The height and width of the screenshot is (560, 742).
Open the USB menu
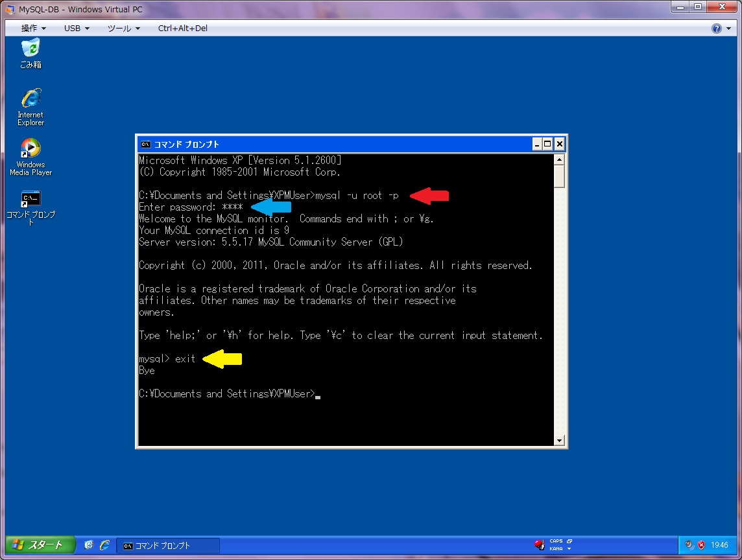[77, 29]
